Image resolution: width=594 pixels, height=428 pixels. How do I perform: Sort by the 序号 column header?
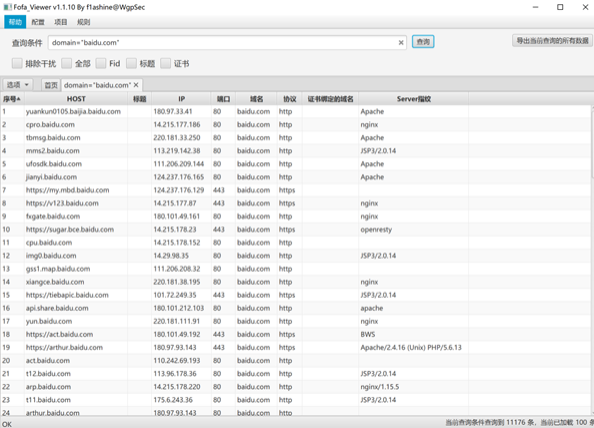coord(12,99)
